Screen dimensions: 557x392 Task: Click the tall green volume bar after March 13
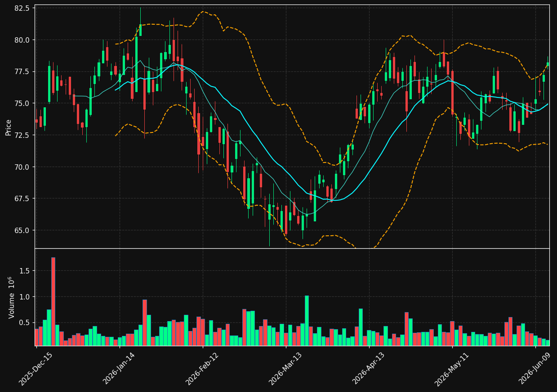point(307,321)
